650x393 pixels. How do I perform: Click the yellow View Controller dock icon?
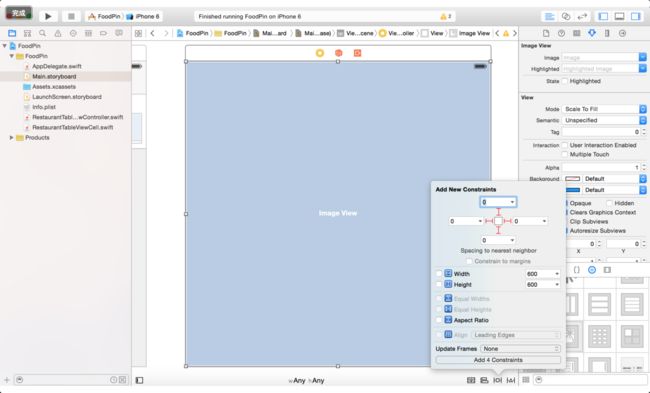click(320, 53)
